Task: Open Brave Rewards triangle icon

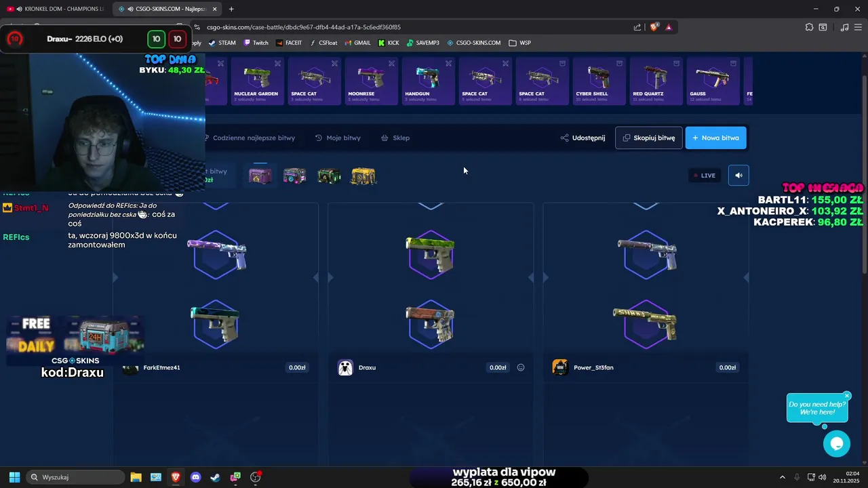Action: [x=669, y=27]
